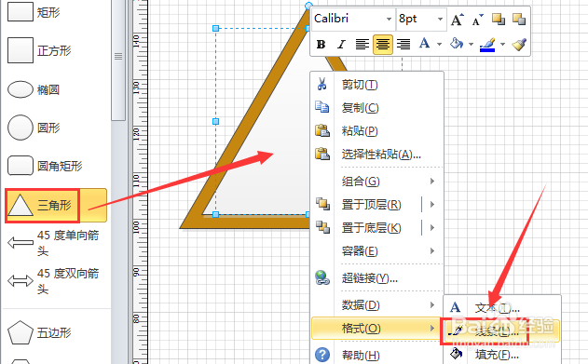This screenshot has width=588, height=364.
Task: Expand the 组合(G) submenu
Action: tap(377, 182)
